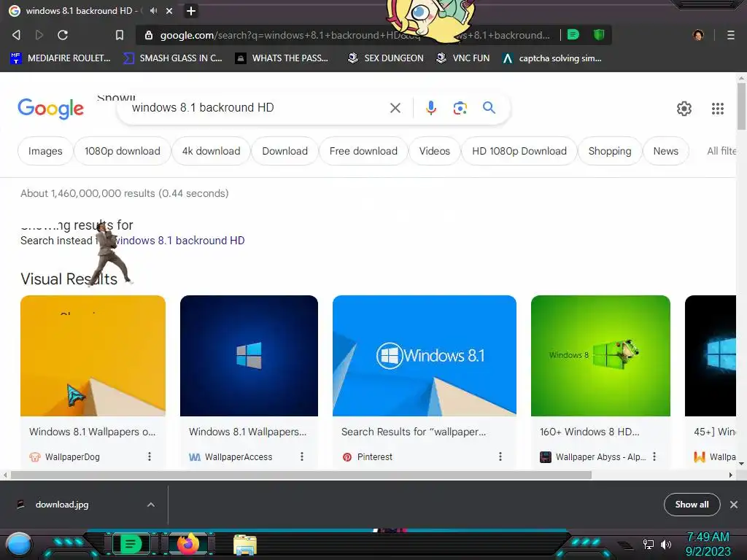Image resolution: width=747 pixels, height=560 pixels.
Task: Open the WHATS THE PASS... bookmark
Action: click(282, 58)
